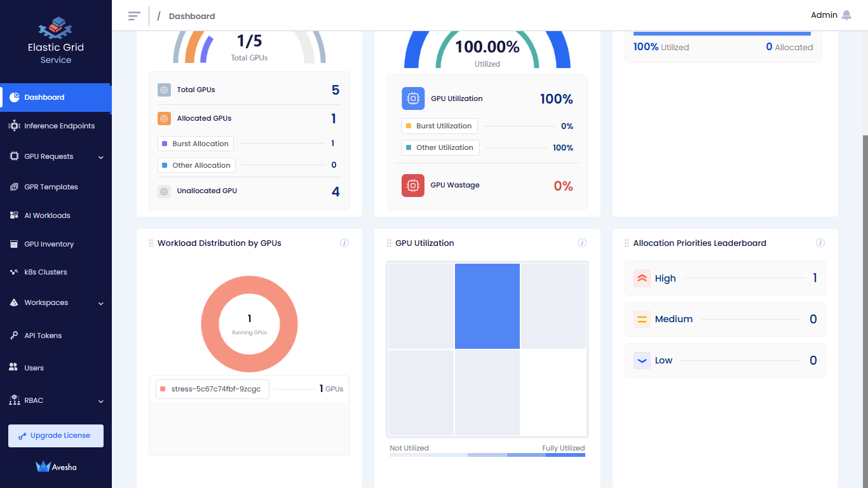Screen dimensions: 868x488
Task: Select stress-5c67c74fbf-9zcgc workload legend entry
Action: coord(212,389)
